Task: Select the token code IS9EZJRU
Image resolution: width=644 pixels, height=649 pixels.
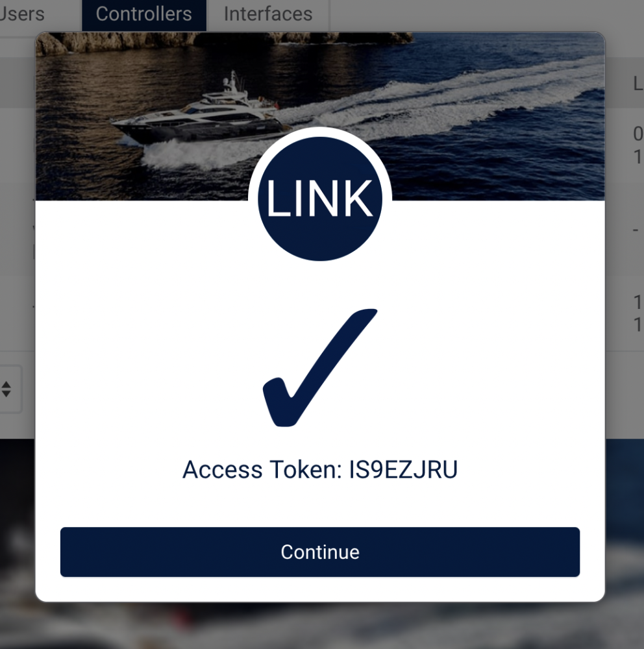Action: (x=403, y=470)
